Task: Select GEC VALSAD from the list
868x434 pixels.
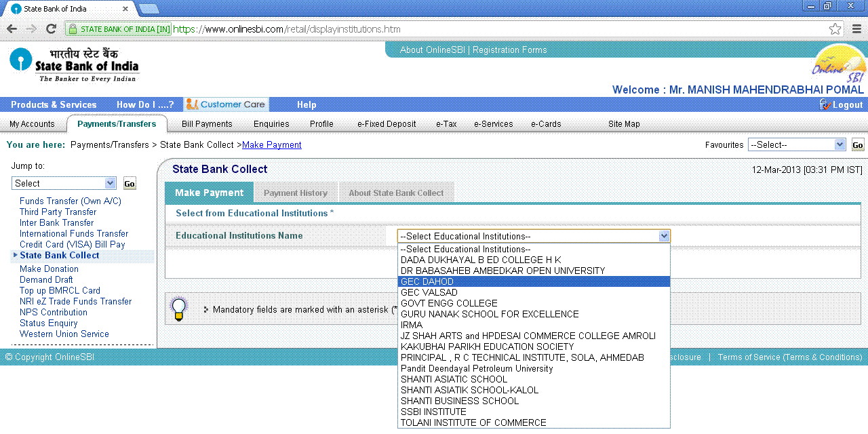Action: (429, 292)
